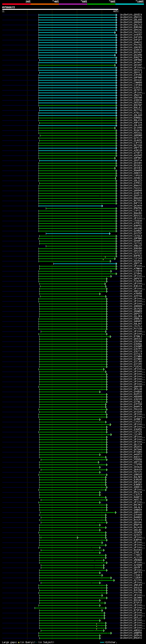
Task: Click the red 20% identity legend segment
Action: click(x=16, y=4)
